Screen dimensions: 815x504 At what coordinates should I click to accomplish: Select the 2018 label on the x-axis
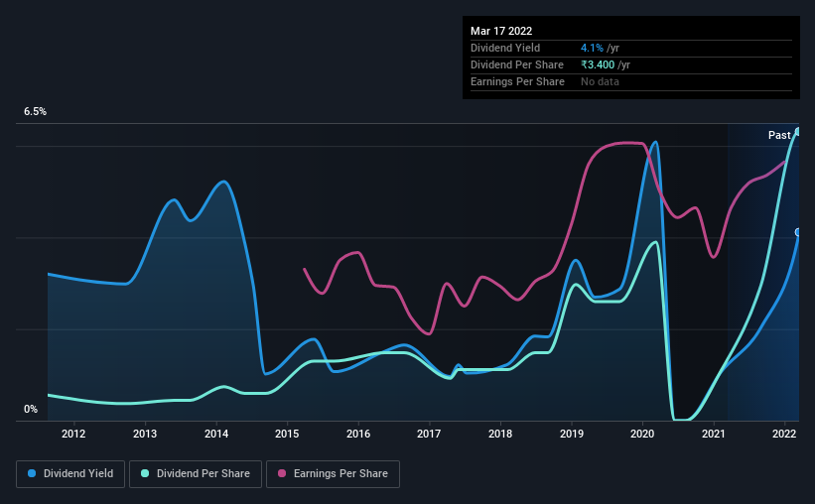pos(500,434)
